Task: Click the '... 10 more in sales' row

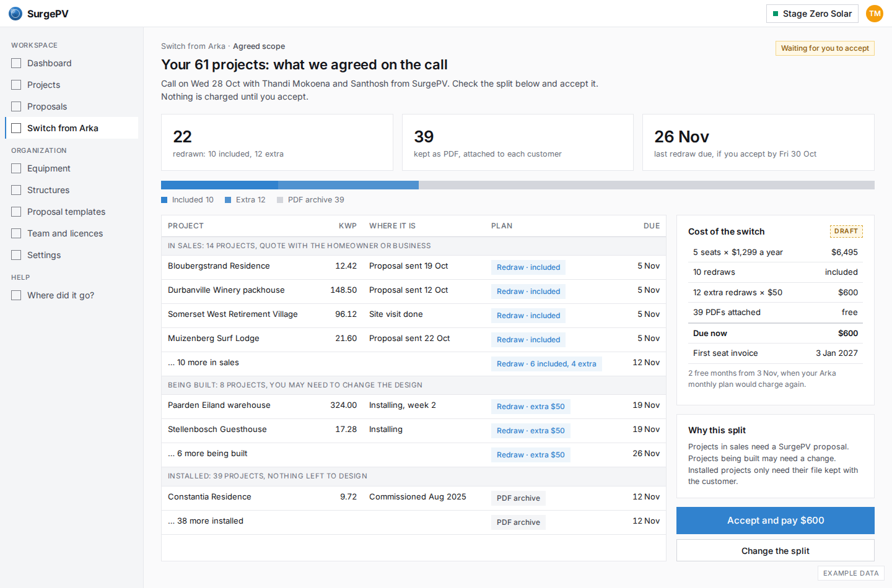Action: tap(414, 363)
